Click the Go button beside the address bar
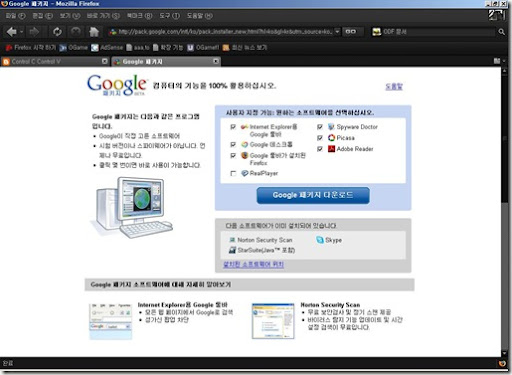Viewport: 512px width, 375px height. pyautogui.click(x=350, y=32)
